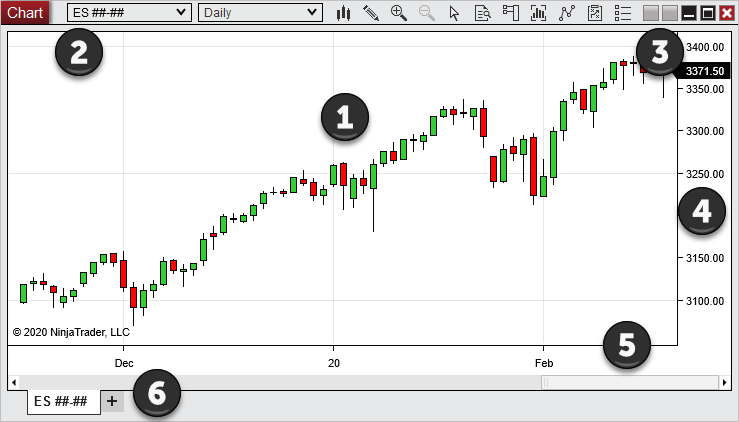The width and height of the screenshot is (739, 422).
Task: Open the strategy performance clipboard icon
Action: click(x=595, y=13)
